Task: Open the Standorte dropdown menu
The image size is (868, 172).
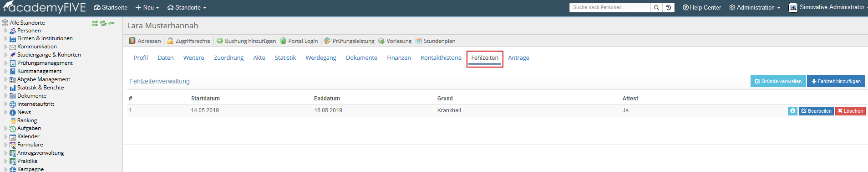Action: (x=187, y=7)
